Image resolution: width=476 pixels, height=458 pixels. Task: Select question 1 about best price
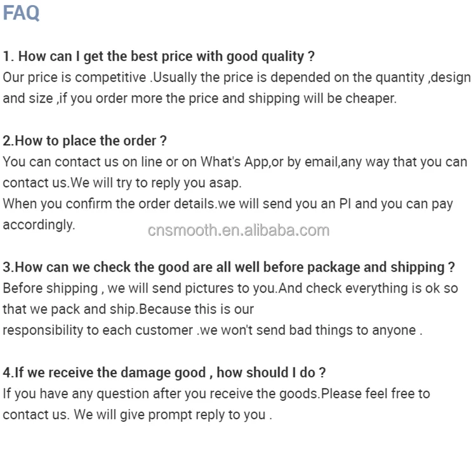(159, 56)
